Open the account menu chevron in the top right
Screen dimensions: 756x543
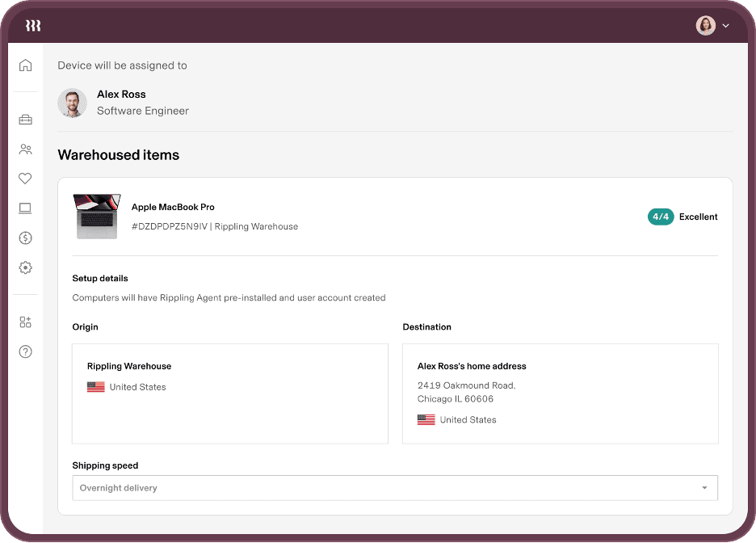(725, 26)
